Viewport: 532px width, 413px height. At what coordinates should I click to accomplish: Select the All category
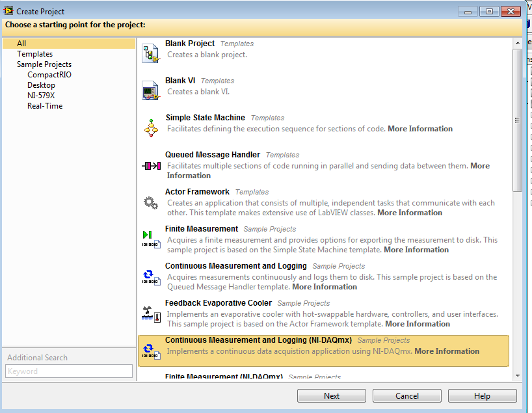[69, 44]
